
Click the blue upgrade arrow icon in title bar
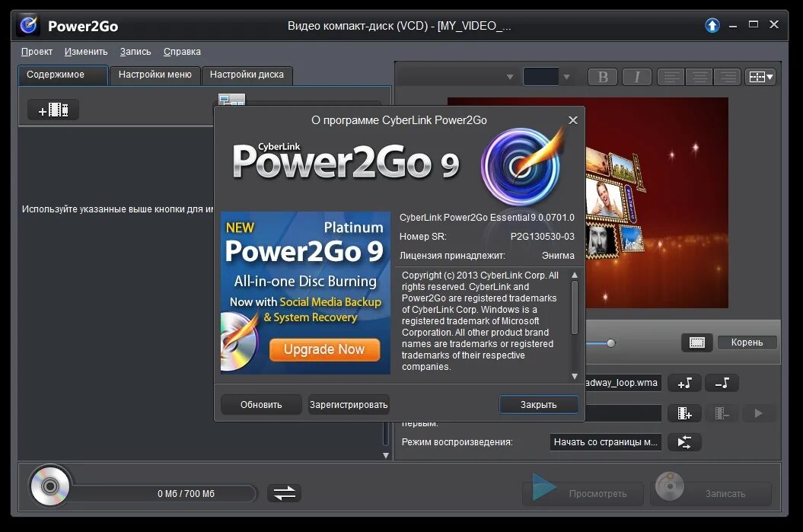pyautogui.click(x=712, y=25)
